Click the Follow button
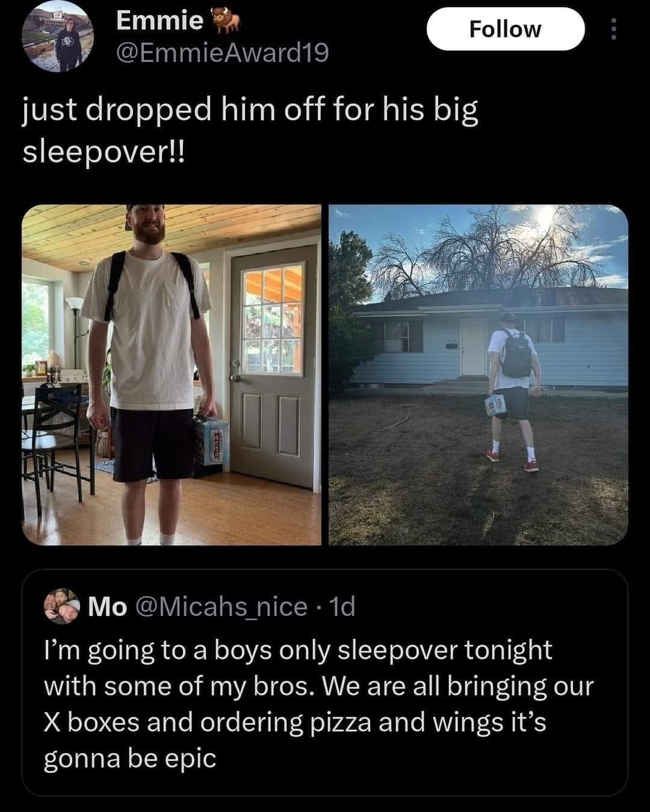Image resolution: width=650 pixels, height=812 pixels. 505,29
